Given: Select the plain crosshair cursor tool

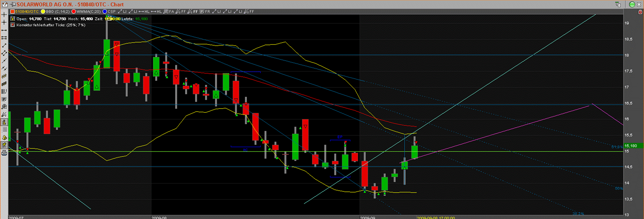Looking at the screenshot, I should pyautogui.click(x=4, y=22).
